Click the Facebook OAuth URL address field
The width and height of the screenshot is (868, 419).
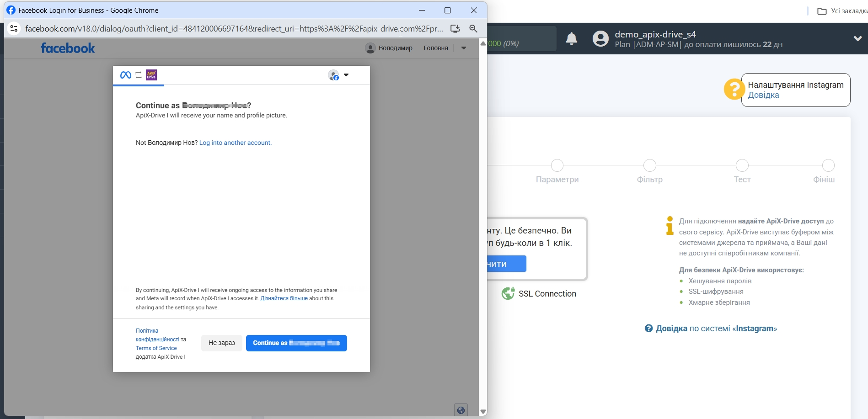click(x=234, y=28)
